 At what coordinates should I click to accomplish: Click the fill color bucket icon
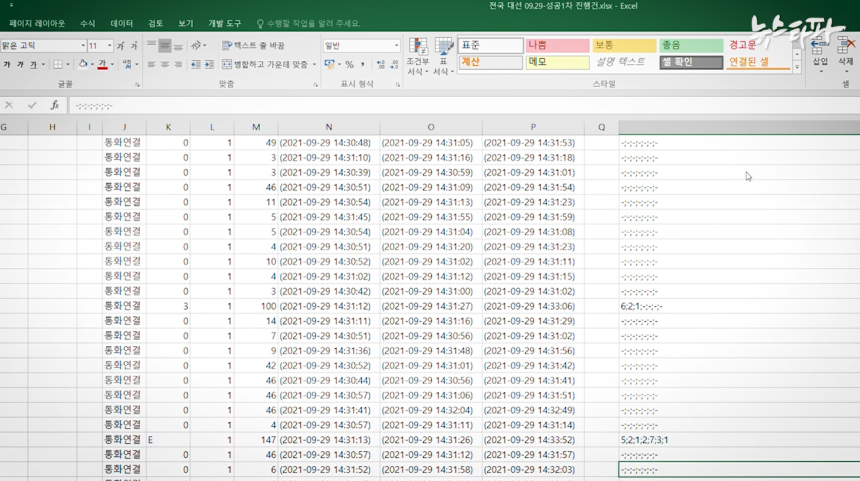[83, 64]
